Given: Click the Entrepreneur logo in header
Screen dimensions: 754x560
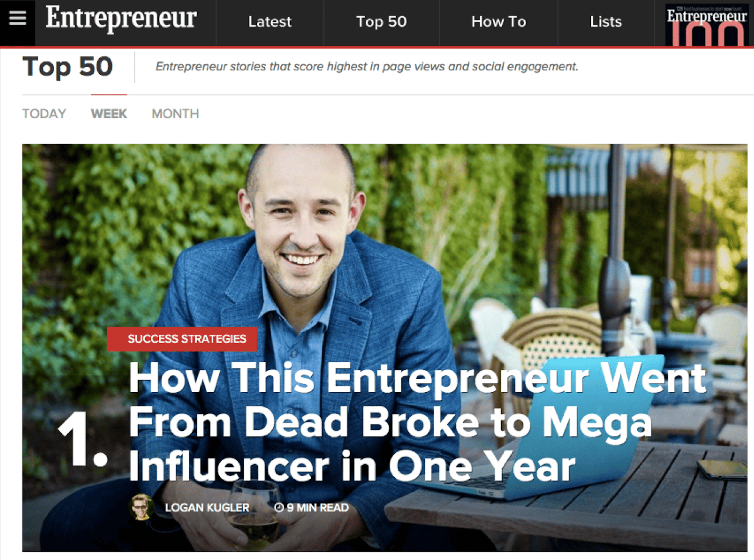Looking at the screenshot, I should (121, 19).
